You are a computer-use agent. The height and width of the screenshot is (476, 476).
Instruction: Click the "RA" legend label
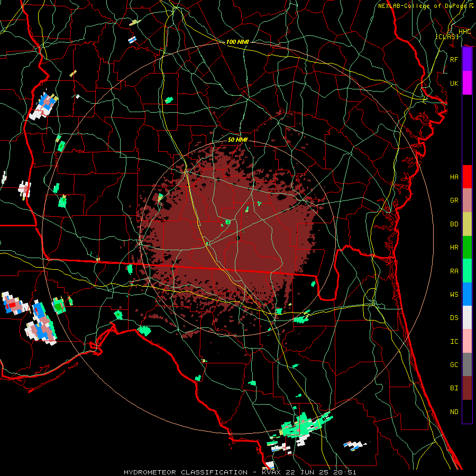pyautogui.click(x=454, y=271)
